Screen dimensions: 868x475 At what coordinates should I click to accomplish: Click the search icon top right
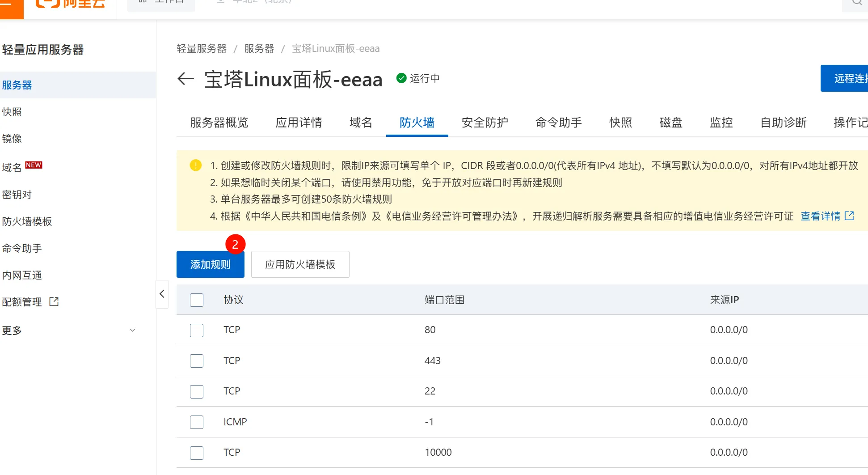pyautogui.click(x=856, y=2)
